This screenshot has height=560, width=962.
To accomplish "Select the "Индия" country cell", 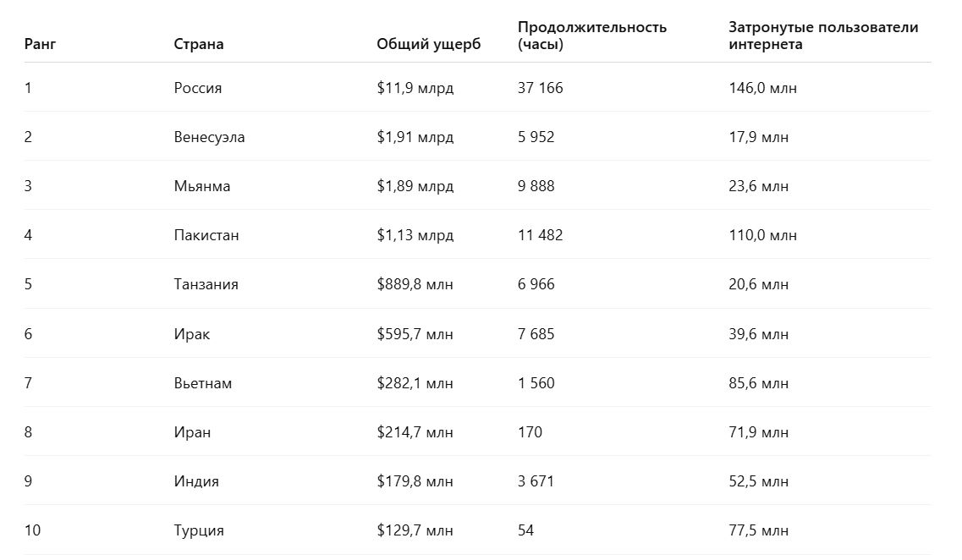I will [x=196, y=481].
